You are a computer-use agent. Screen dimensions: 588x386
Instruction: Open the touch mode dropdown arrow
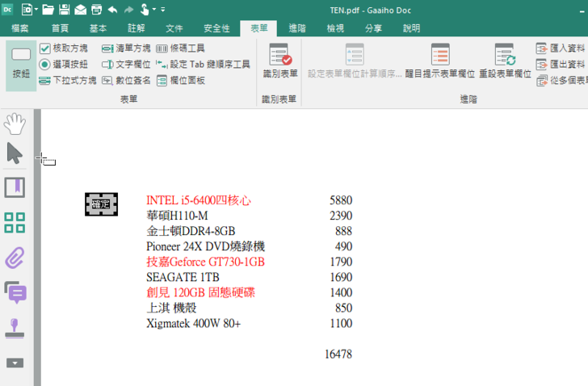154,10
